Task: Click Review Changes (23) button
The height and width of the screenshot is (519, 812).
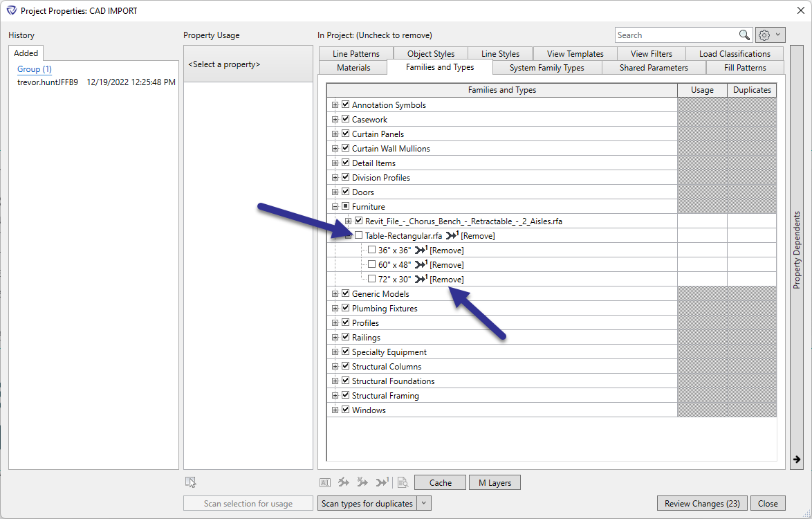Action: click(x=702, y=504)
